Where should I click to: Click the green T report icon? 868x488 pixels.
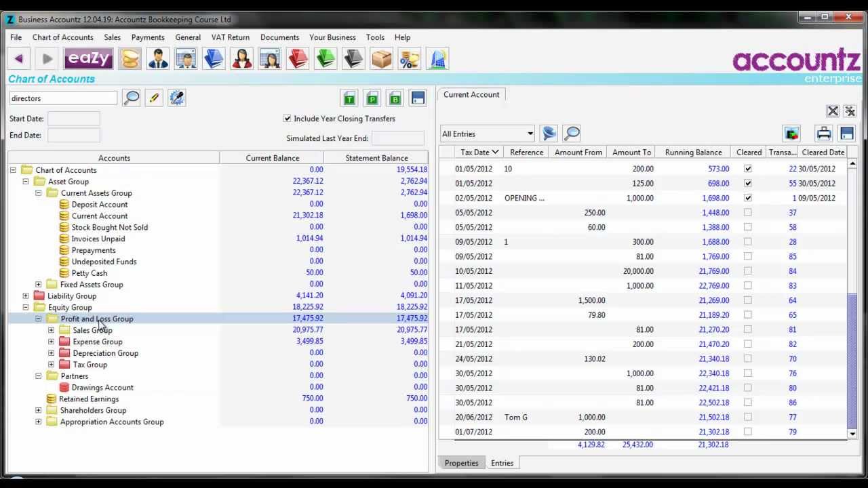click(x=349, y=98)
